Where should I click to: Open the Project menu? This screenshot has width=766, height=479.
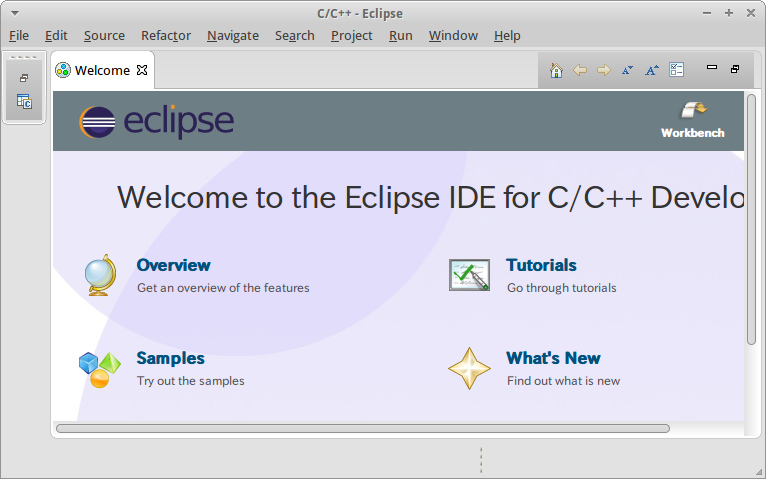tap(352, 36)
